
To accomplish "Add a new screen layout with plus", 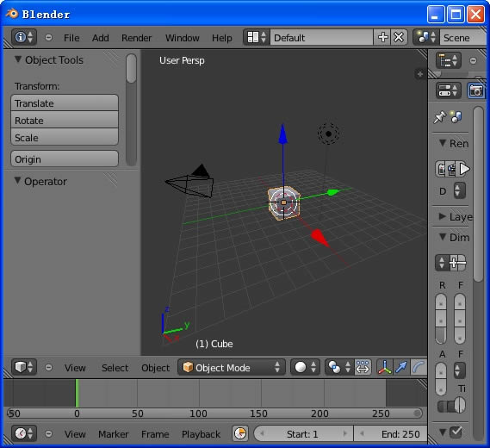I will click(382, 38).
